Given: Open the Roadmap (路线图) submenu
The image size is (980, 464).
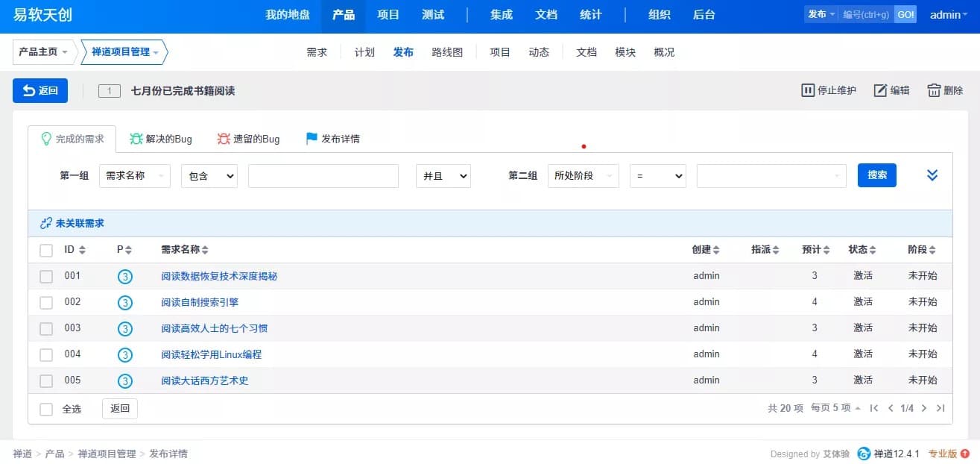Looking at the screenshot, I should point(447,52).
